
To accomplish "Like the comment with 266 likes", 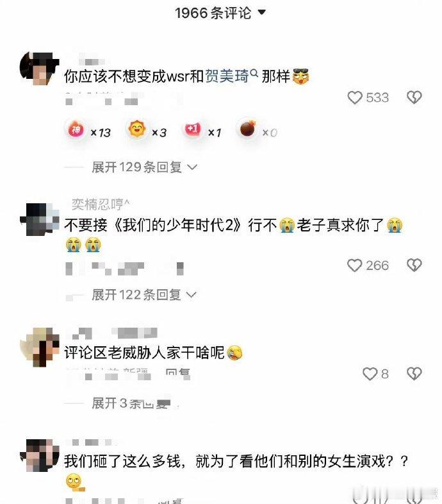I will pyautogui.click(x=355, y=265).
